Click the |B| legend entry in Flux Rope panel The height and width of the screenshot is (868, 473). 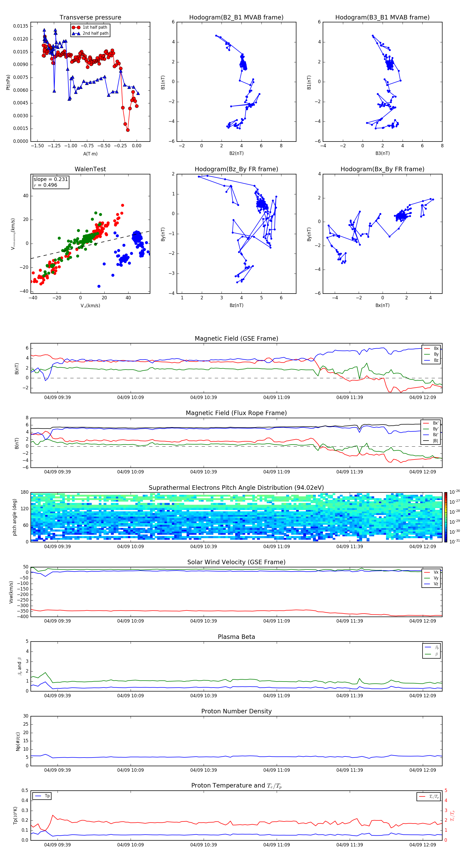[x=431, y=441]
